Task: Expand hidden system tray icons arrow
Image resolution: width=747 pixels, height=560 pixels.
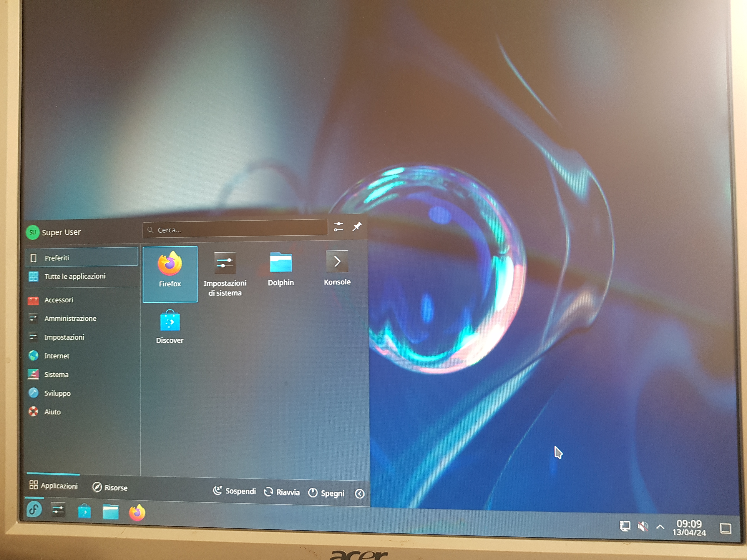Action: pyautogui.click(x=660, y=527)
